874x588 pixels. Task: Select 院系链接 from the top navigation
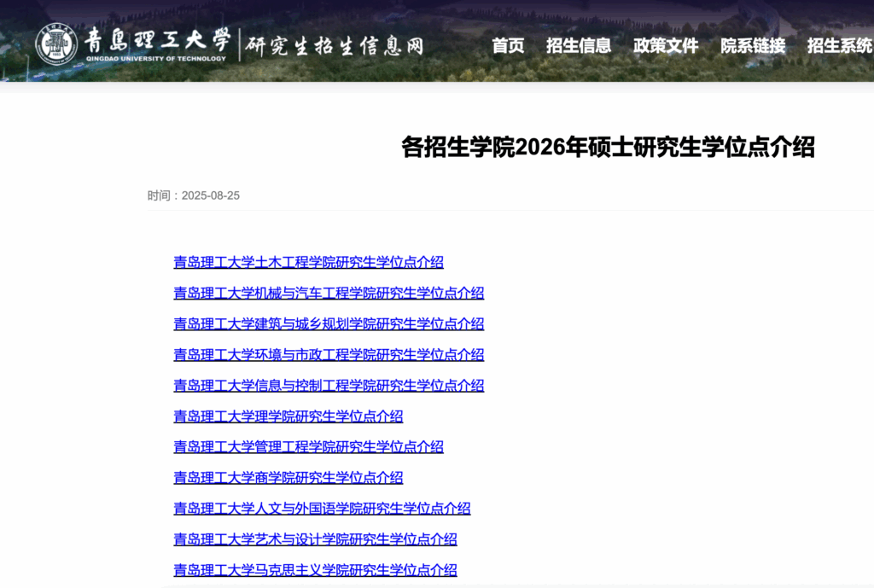coord(753,46)
